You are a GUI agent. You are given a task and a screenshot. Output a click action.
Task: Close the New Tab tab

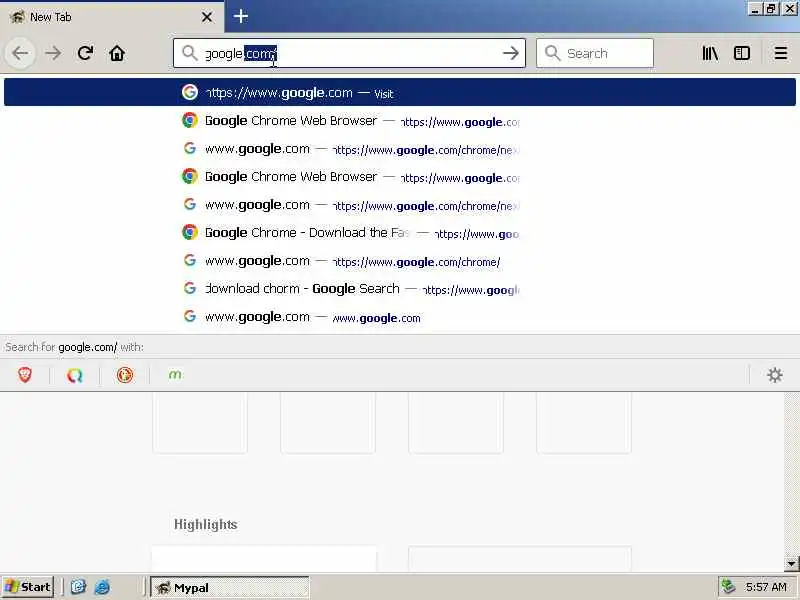[x=207, y=17]
